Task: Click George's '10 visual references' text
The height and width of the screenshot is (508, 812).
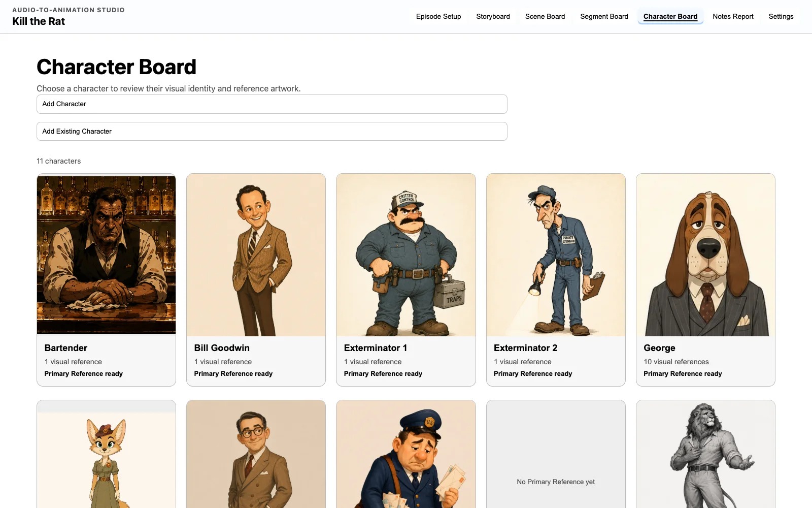Action: point(676,362)
